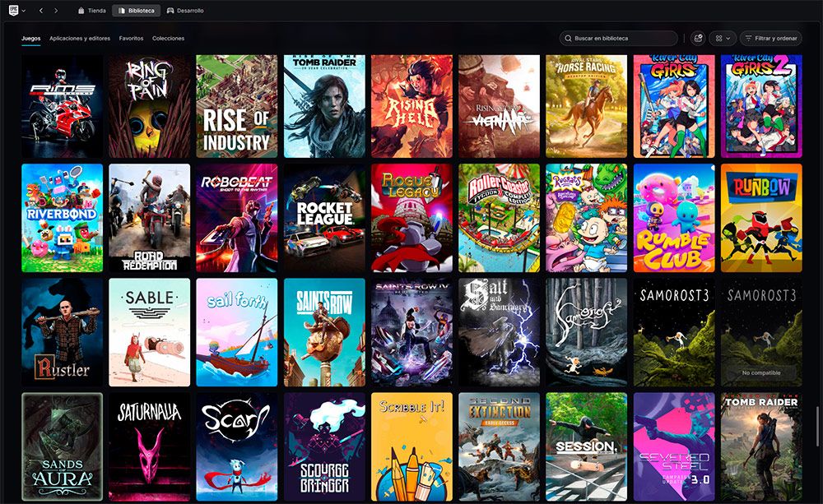
Task: Open the Colecciones tab
Action: pyautogui.click(x=168, y=39)
